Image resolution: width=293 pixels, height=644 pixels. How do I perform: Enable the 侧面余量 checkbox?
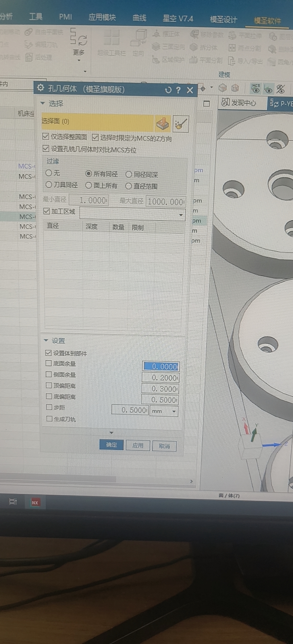tap(49, 374)
